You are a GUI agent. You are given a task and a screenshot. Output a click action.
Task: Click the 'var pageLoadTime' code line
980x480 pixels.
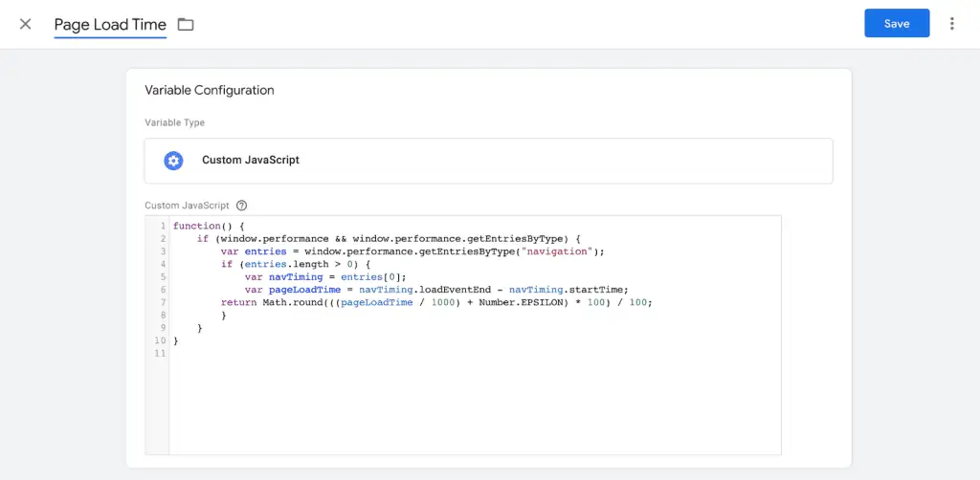tap(436, 290)
